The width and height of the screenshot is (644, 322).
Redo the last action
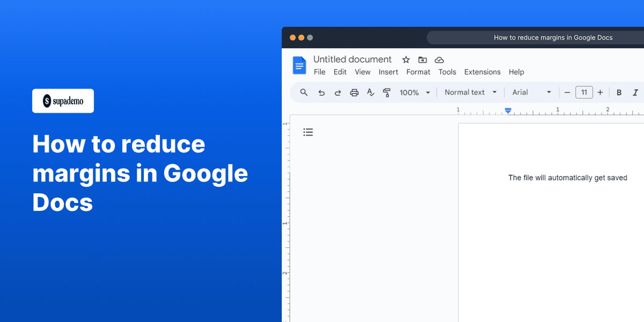(338, 92)
